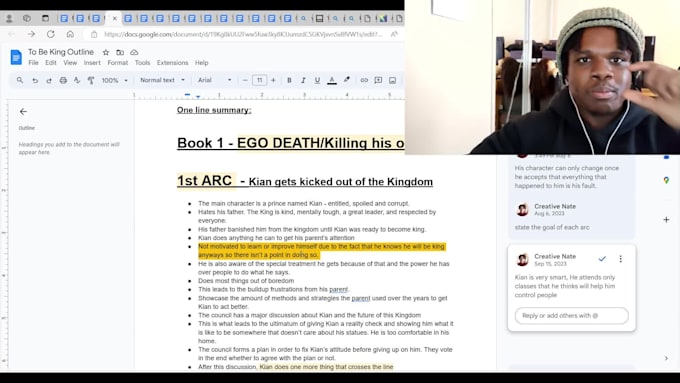Open the Edit menu
Image resolution: width=680 pixels, height=383 pixels.
[51, 63]
